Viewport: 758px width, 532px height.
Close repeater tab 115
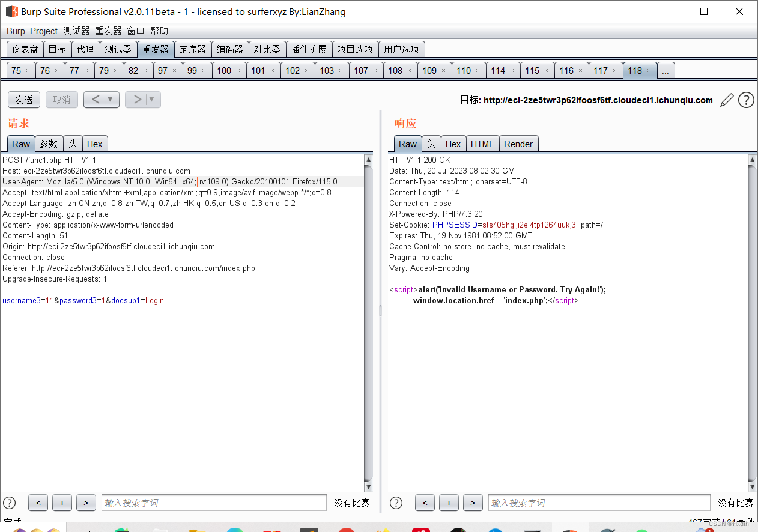click(x=547, y=71)
